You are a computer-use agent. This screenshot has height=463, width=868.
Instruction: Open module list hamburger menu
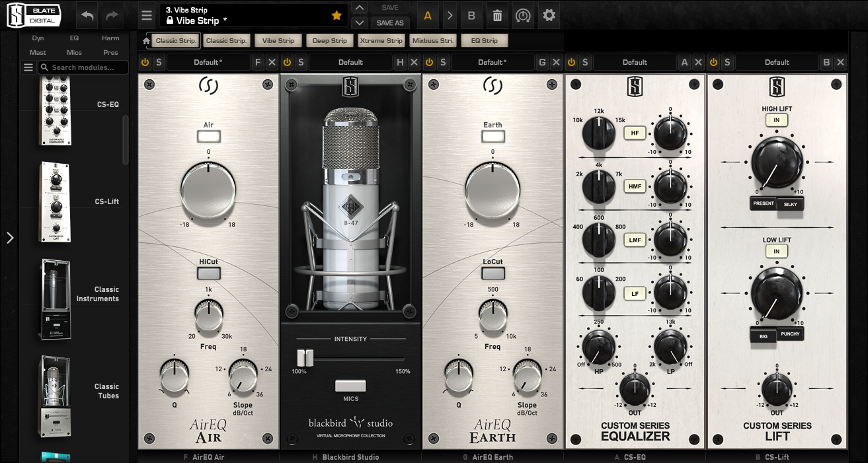click(x=28, y=67)
